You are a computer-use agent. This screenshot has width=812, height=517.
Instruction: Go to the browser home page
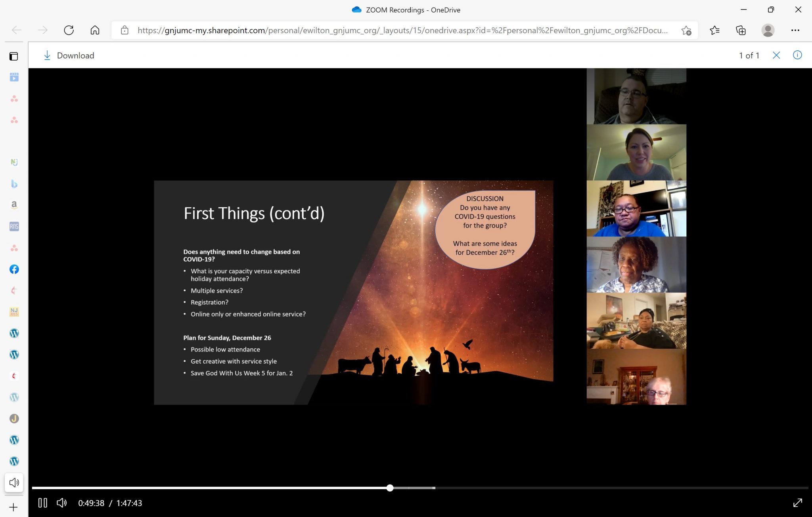click(95, 30)
